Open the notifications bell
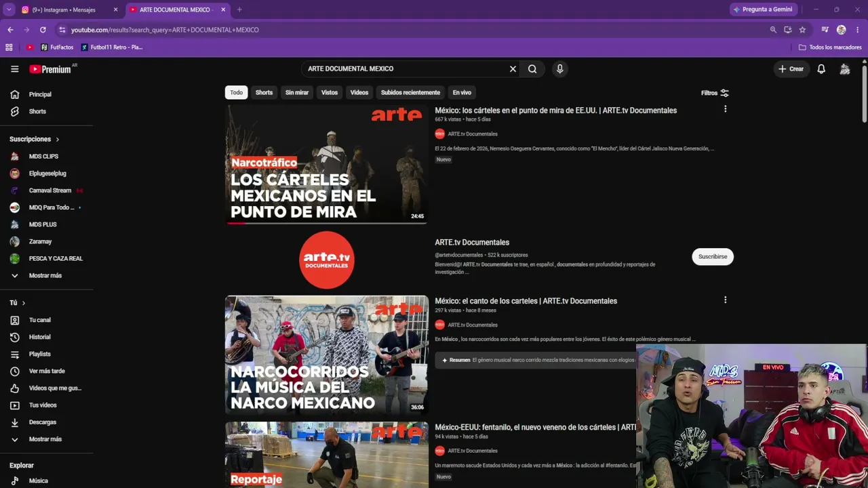Image resolution: width=868 pixels, height=488 pixels. coord(821,68)
